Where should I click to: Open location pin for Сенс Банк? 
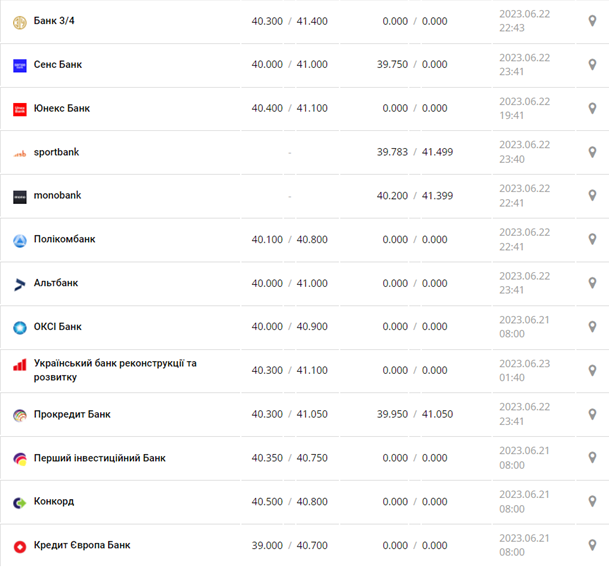(x=592, y=65)
